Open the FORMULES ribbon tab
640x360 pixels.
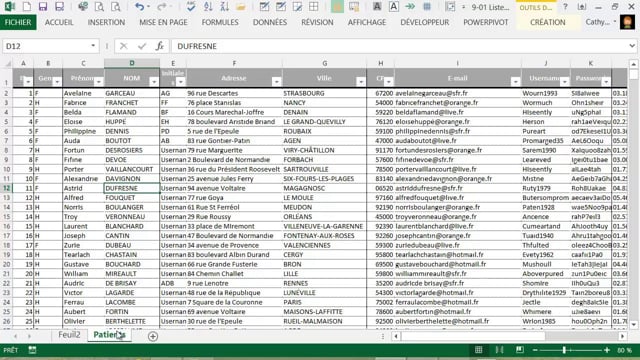click(220, 22)
